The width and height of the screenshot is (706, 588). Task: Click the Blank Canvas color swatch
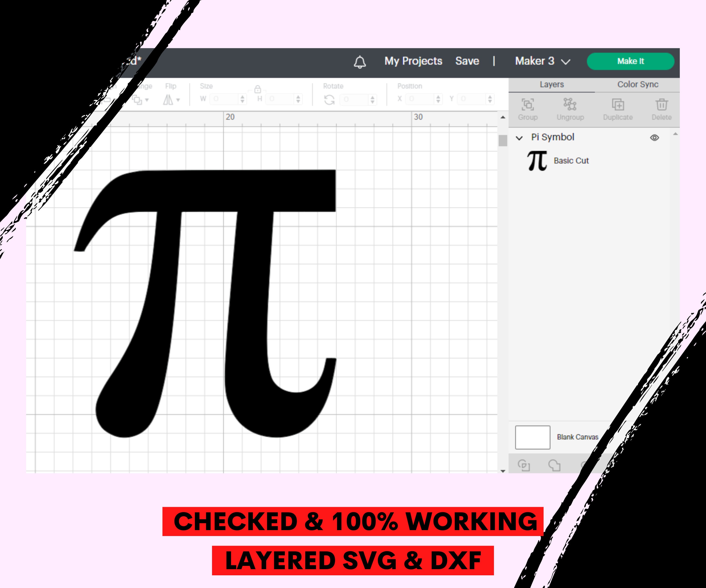[533, 437]
